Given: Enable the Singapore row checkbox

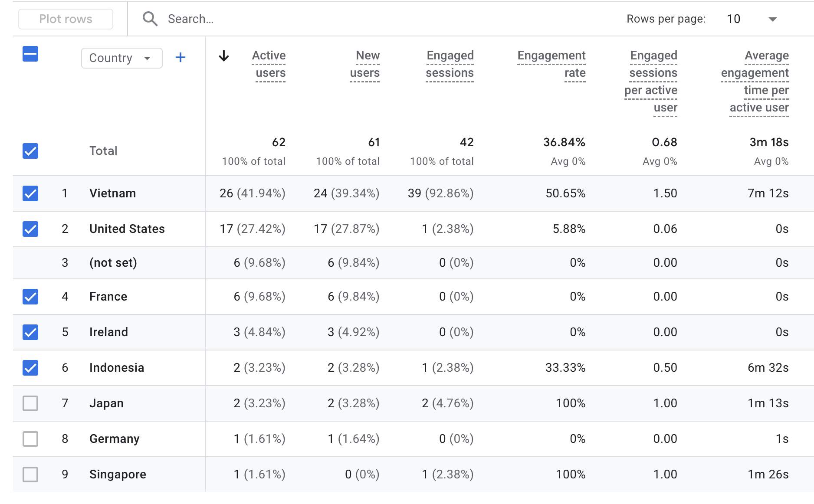Looking at the screenshot, I should [30, 475].
